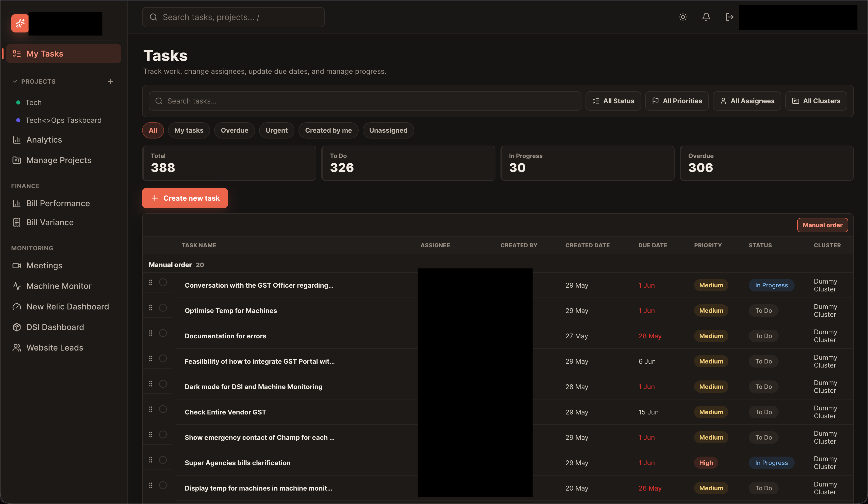Grab drag handle for Optimise Temp for Machines
This screenshot has width=868, height=504.
pyautogui.click(x=151, y=307)
